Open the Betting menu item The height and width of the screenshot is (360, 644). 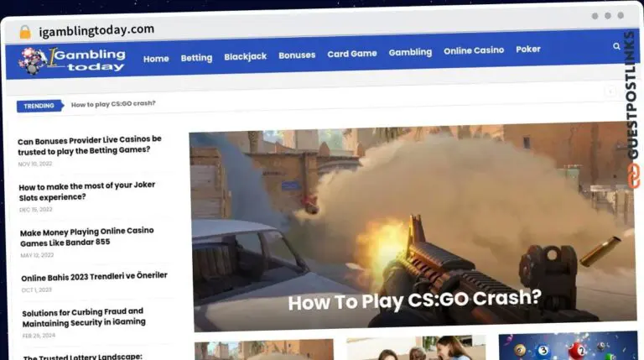[196, 58]
